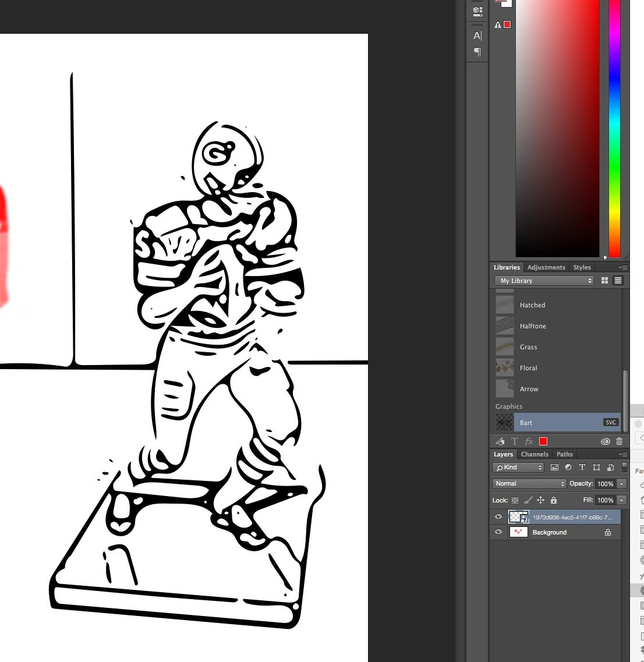Toggle lock image pixels brush icon
The image size is (644, 662).
click(x=528, y=500)
